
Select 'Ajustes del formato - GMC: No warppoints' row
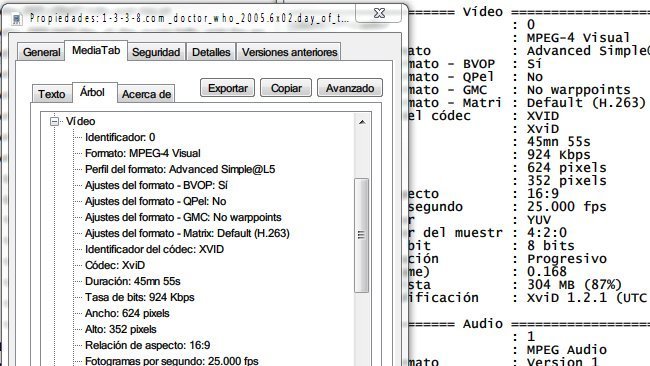pyautogui.click(x=183, y=217)
